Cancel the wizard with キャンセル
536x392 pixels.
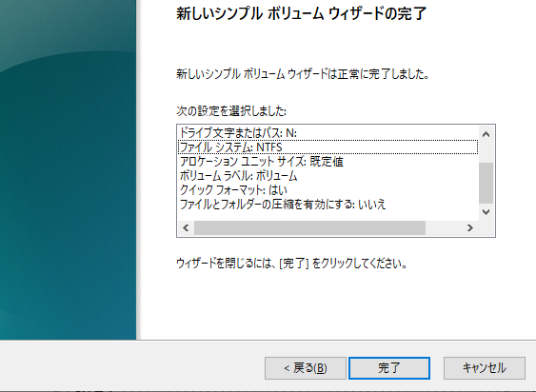[485, 368]
